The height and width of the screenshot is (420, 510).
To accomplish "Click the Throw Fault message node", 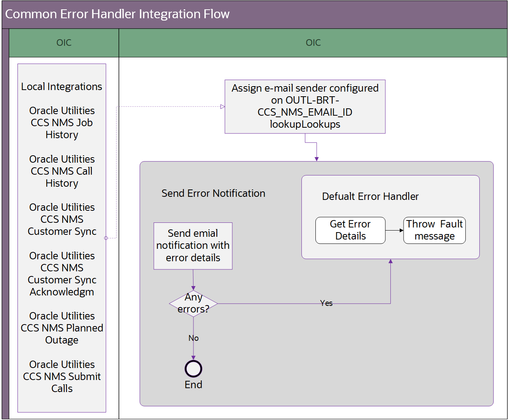I will (434, 230).
